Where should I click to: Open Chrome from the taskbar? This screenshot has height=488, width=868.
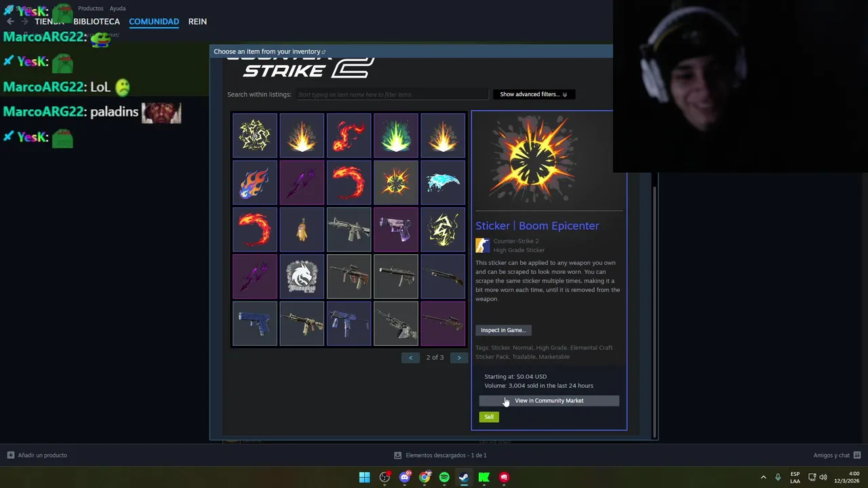click(x=425, y=477)
